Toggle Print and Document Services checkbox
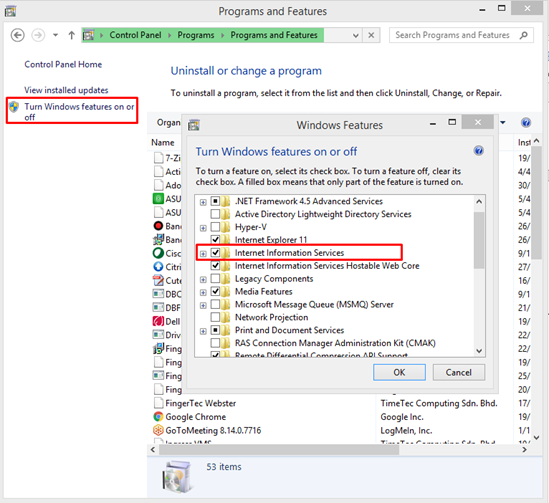 (x=215, y=330)
